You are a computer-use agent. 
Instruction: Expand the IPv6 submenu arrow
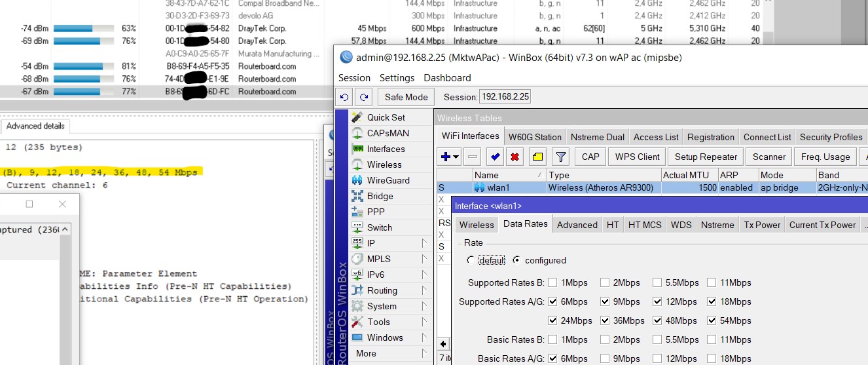[x=424, y=275]
